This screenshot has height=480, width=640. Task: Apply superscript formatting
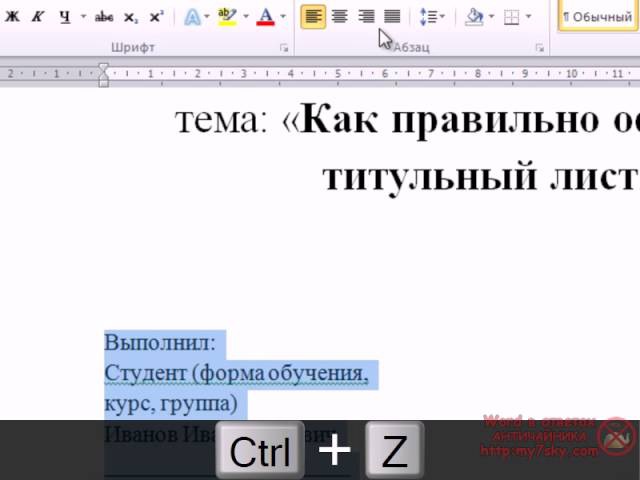point(156,16)
